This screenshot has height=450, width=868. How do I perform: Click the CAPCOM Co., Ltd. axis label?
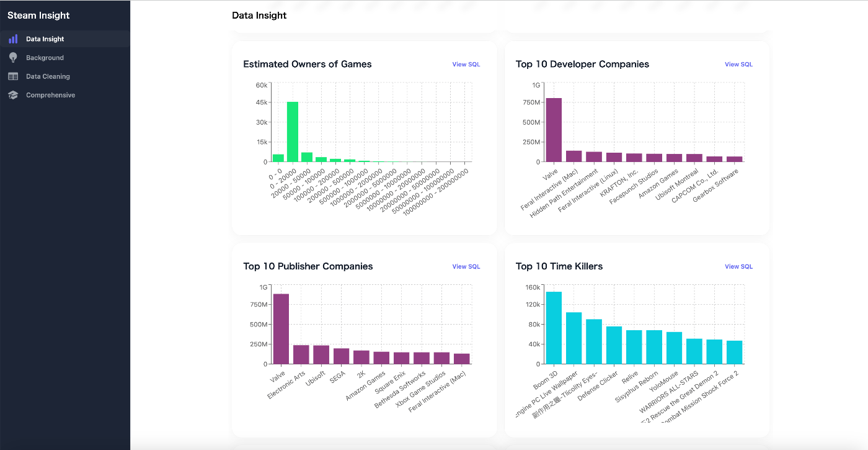click(696, 185)
